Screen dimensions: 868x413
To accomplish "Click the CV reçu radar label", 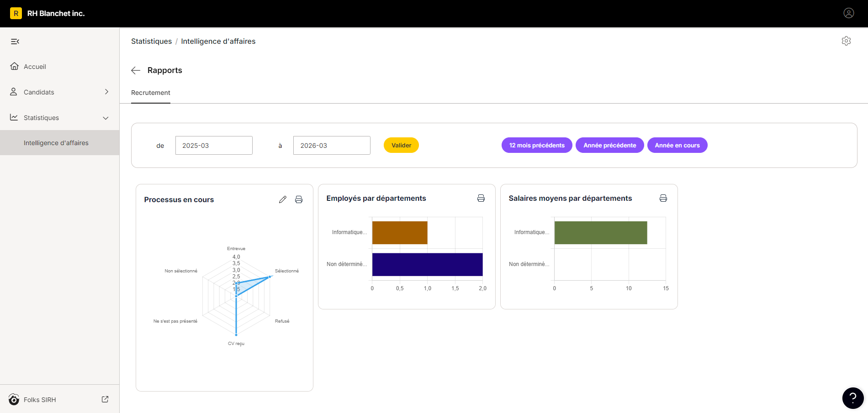I will pyautogui.click(x=236, y=344).
